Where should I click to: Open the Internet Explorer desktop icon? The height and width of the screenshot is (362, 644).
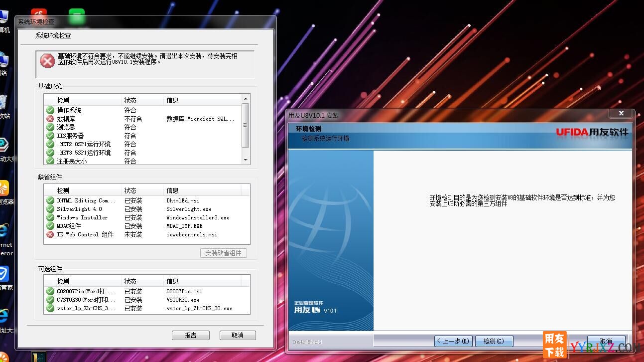pos(3,231)
